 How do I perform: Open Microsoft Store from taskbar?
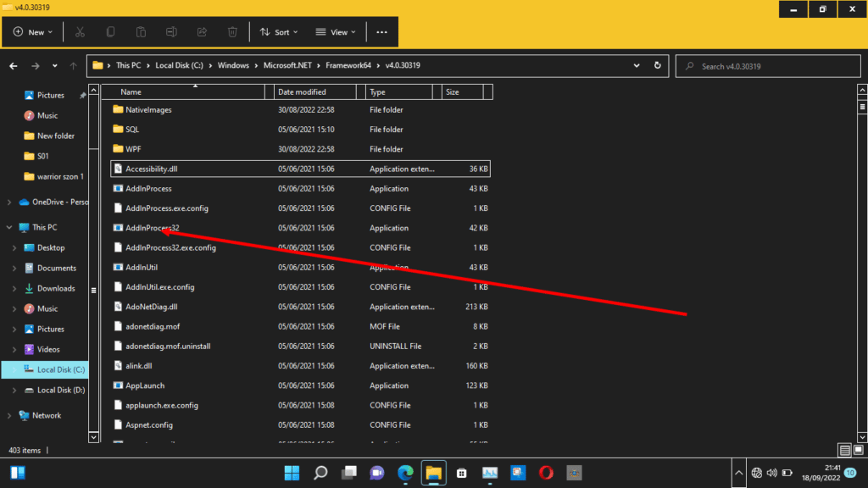462,473
